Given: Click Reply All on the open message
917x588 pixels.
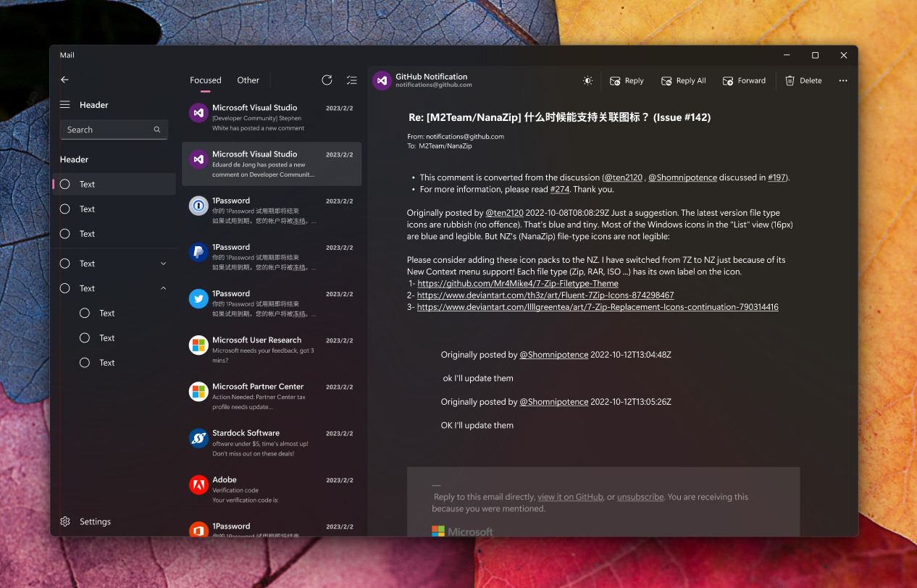Looking at the screenshot, I should [682, 80].
